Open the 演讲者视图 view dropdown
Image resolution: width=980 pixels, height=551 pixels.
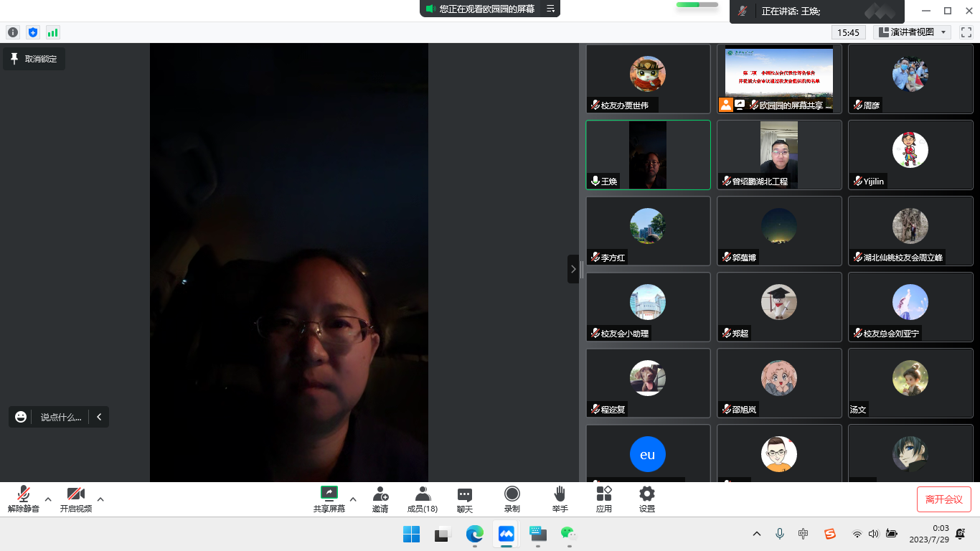[913, 32]
